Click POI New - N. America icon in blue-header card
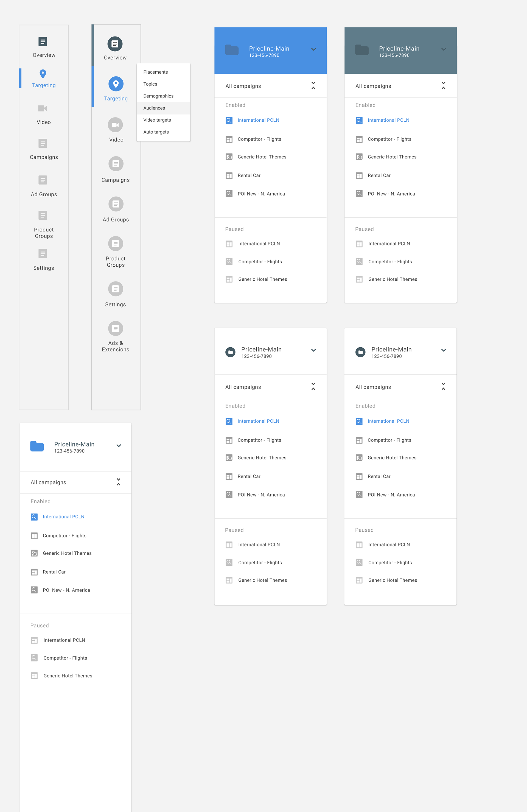Screen dimensions: 527x812 (x=229, y=193)
